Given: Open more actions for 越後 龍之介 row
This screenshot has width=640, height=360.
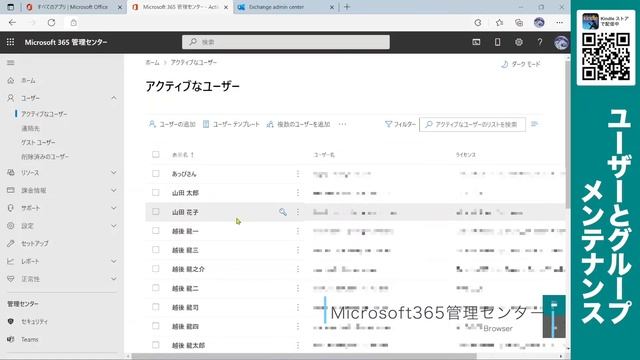Looking at the screenshot, I should pos(298,269).
